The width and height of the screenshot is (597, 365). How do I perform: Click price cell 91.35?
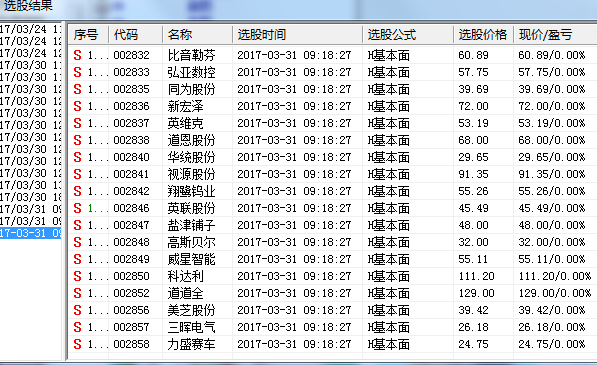tap(473, 174)
